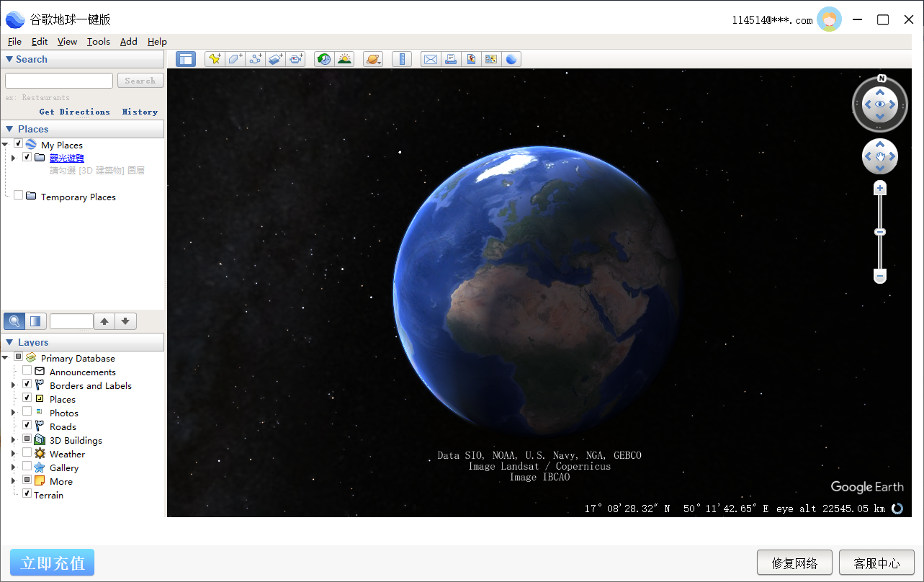This screenshot has height=582, width=924.
Task: Toggle the 3D Buildings layer checkbox
Action: (x=27, y=439)
